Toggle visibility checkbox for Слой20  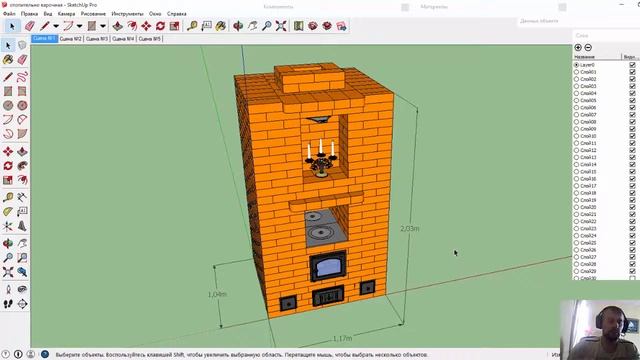[632, 207]
